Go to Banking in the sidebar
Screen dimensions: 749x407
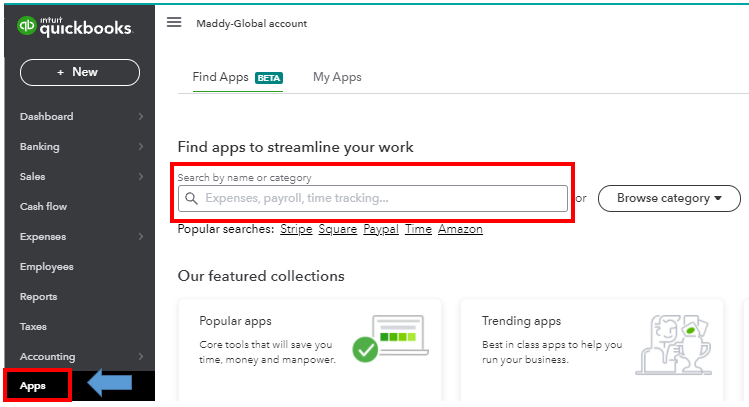40,147
